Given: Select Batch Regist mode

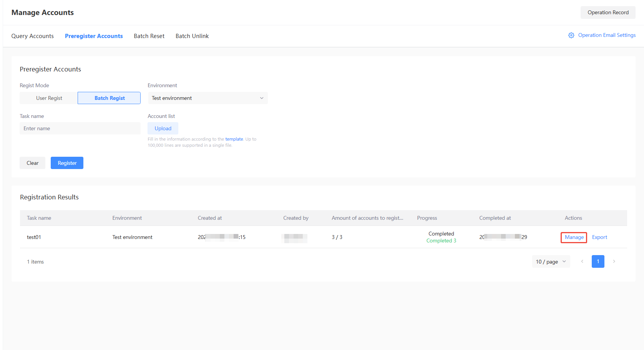Looking at the screenshot, I should click(109, 98).
